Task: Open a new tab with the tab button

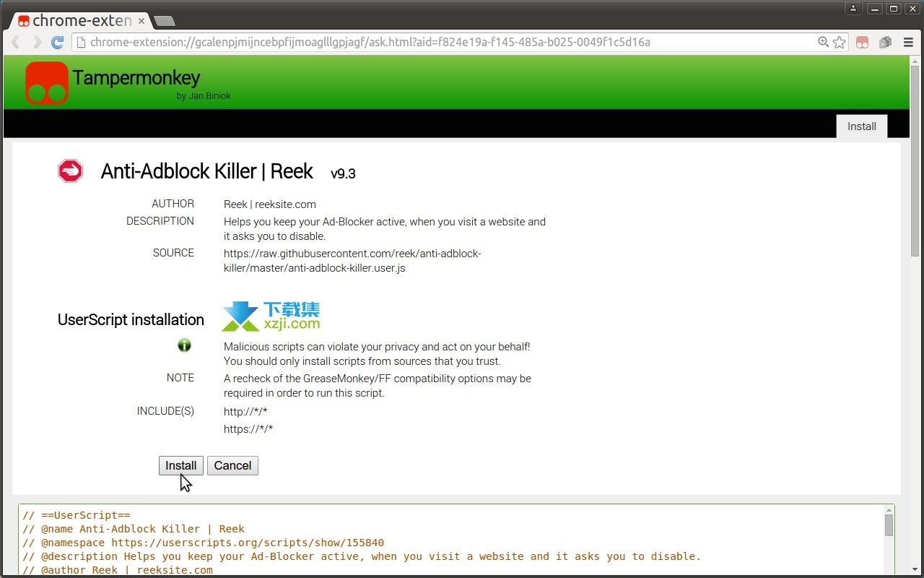Action: (x=165, y=21)
